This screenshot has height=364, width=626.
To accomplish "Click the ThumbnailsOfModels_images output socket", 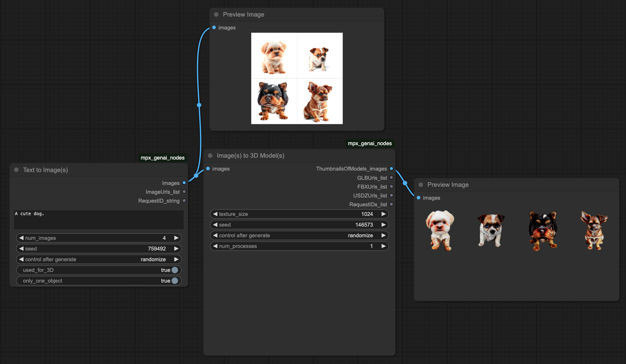I will pyautogui.click(x=391, y=169).
